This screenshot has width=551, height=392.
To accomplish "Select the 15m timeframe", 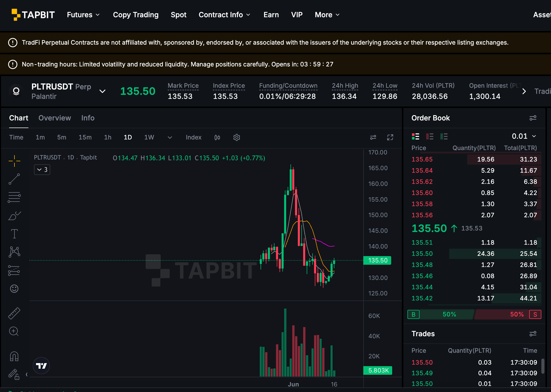I will point(85,137).
